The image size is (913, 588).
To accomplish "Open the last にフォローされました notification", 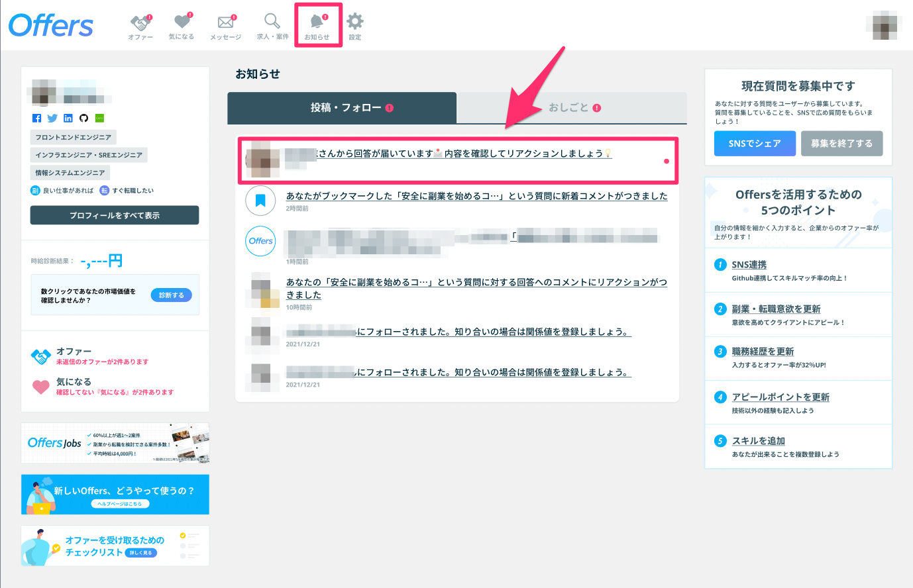I will point(458,372).
